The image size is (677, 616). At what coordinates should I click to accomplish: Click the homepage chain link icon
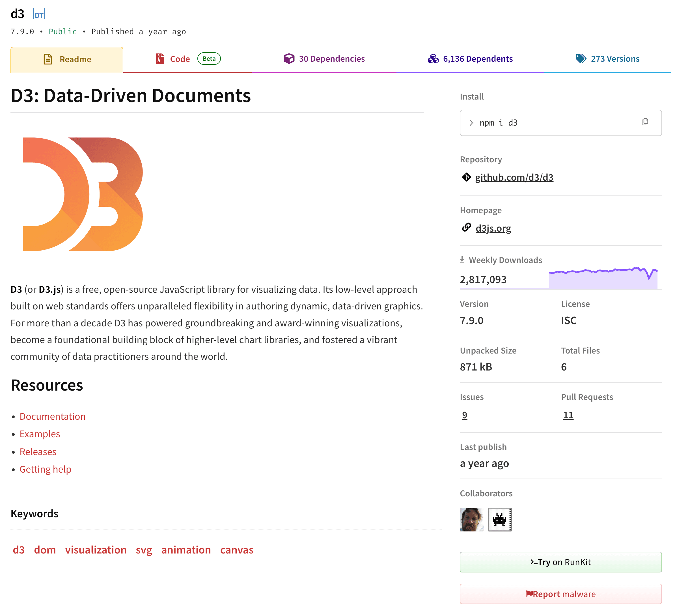[x=466, y=227]
